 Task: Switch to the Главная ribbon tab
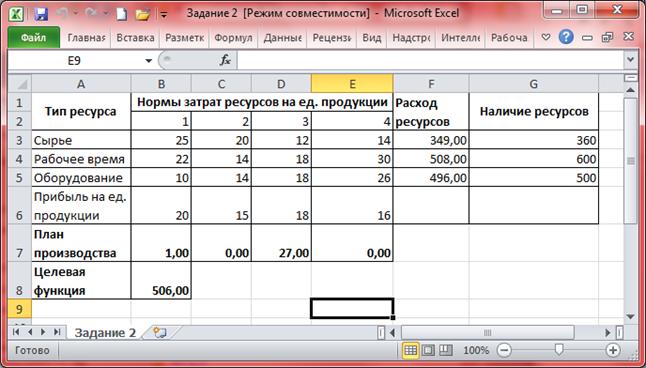coord(86,38)
